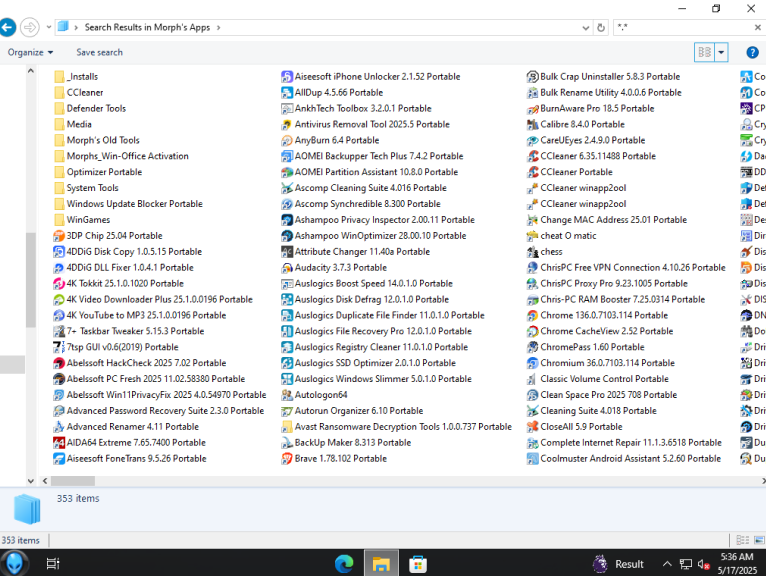The image size is (766, 576).
Task: Click the Bulk Crap Uninstaller 5.8.3 icon
Action: pos(532,77)
